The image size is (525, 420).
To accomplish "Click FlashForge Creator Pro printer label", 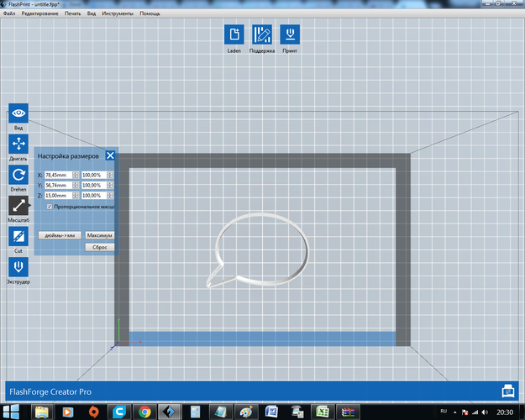I will point(50,391).
